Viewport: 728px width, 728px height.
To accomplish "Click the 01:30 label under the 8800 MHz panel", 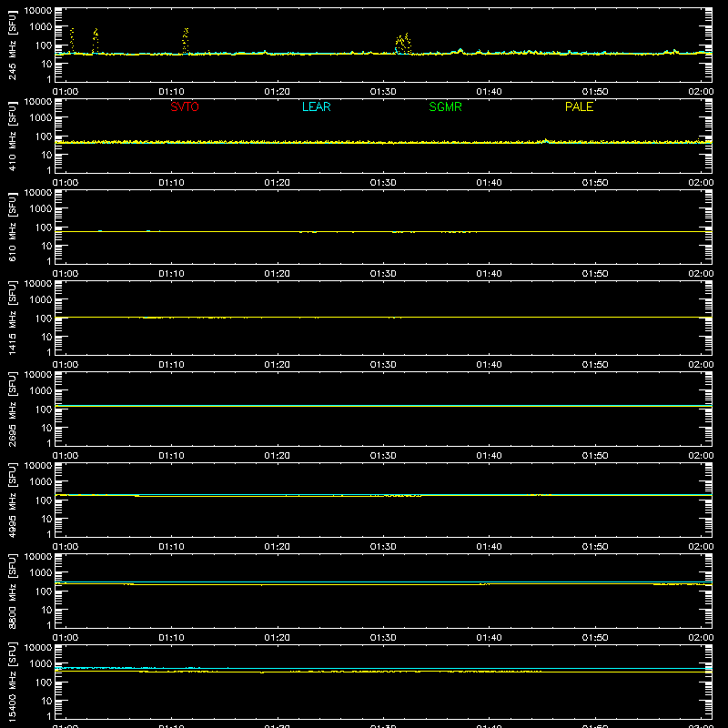I will [x=383, y=638].
